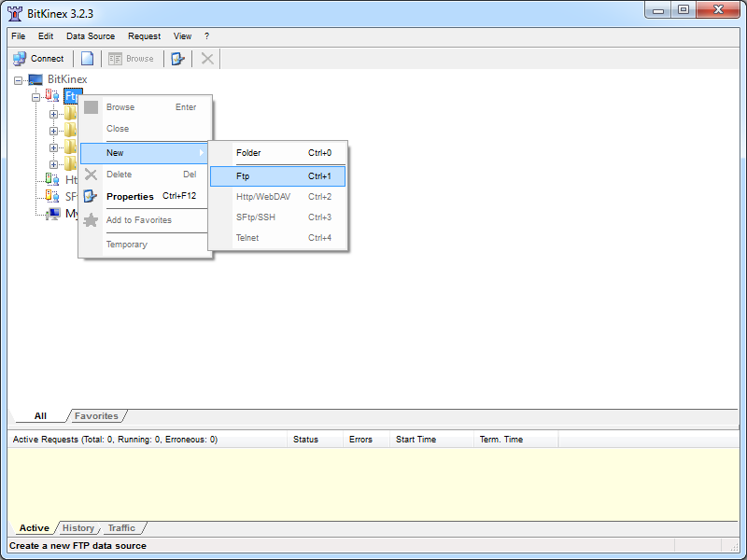
Task: Click the My Computer icon in the tree
Action: (53, 214)
